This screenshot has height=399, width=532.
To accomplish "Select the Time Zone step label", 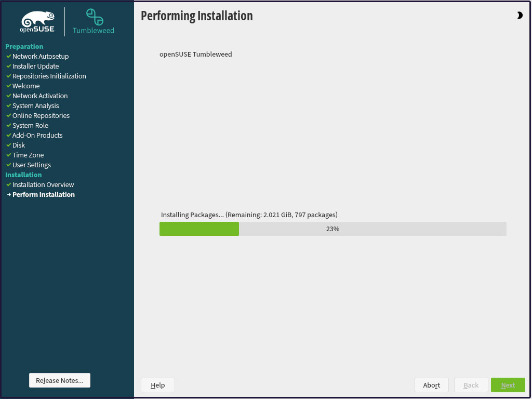I will click(28, 155).
